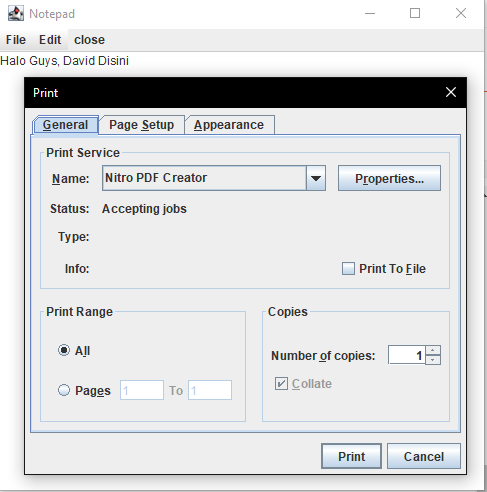Viewport: 487px width, 492px height.
Task: Maximize the Notepad window
Action: click(x=415, y=13)
